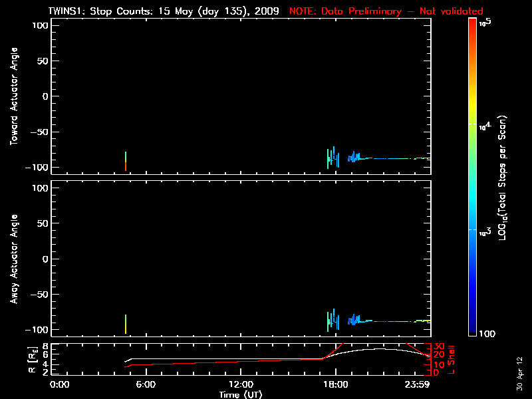
Task: Click the yellow-green data bar in Away panel
Action: pos(125,324)
